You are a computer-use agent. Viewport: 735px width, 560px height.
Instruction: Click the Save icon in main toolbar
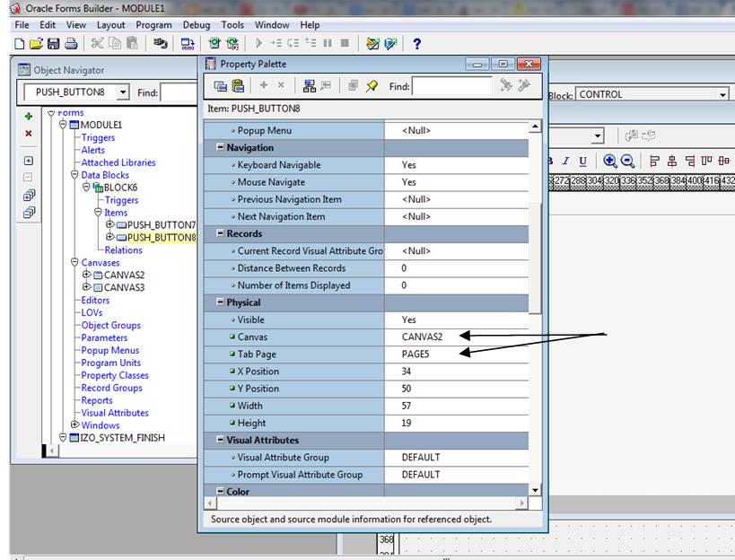tap(53, 43)
